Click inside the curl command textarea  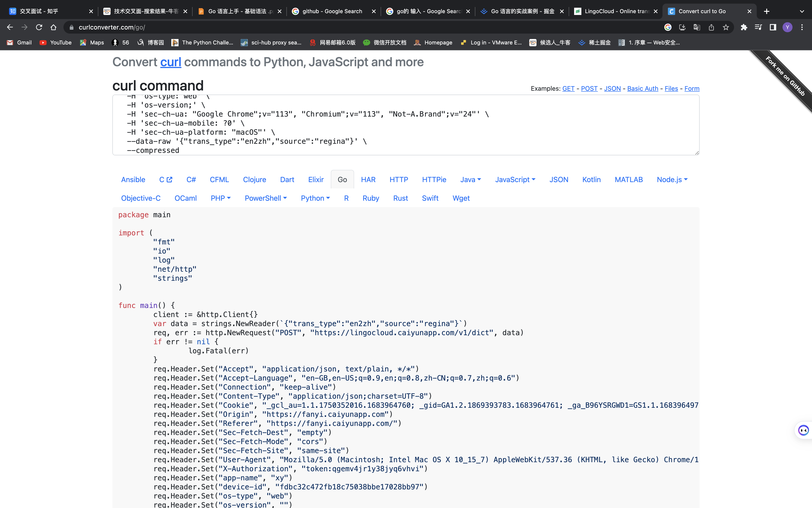[406, 125]
